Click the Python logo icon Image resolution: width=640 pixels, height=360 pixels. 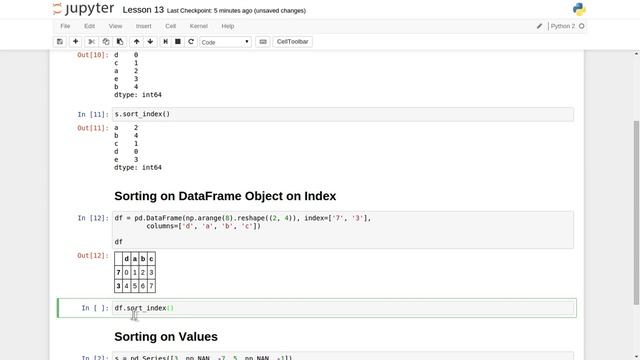coord(579,9)
